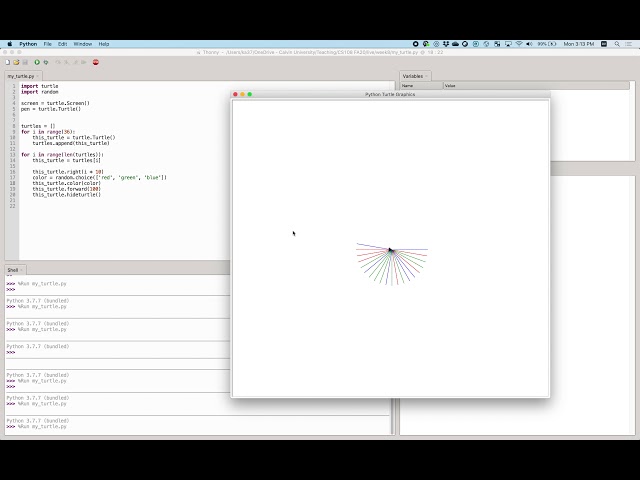Screen dimensions: 640x480
Task: Open the Wi-Fi status menu
Action: pyautogui.click(x=519, y=44)
